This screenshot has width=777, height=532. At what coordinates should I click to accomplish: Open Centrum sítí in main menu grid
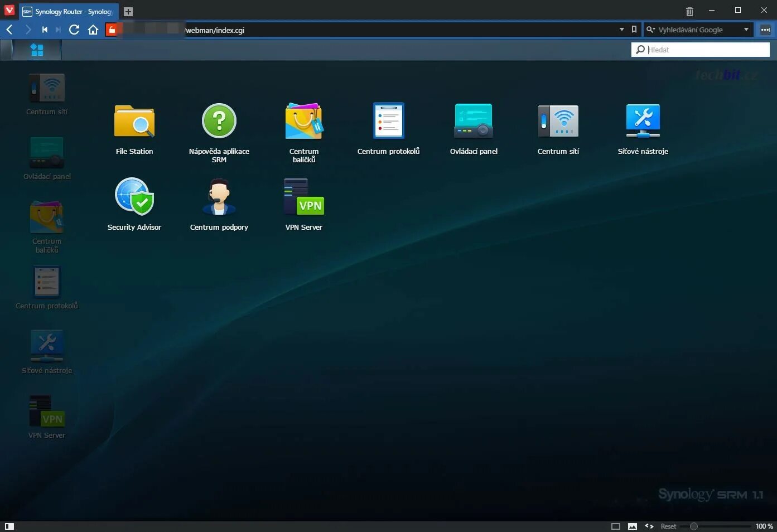point(558,129)
